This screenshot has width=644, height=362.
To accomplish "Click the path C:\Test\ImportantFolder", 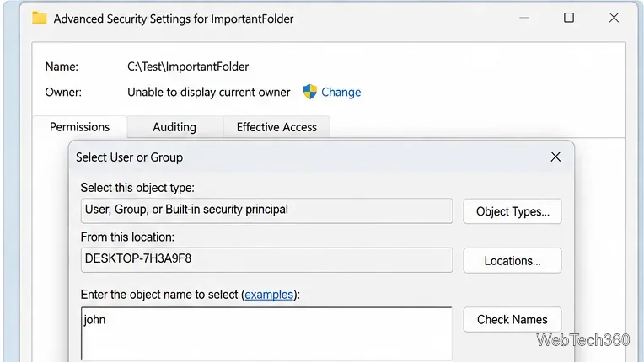I will pos(188,67).
